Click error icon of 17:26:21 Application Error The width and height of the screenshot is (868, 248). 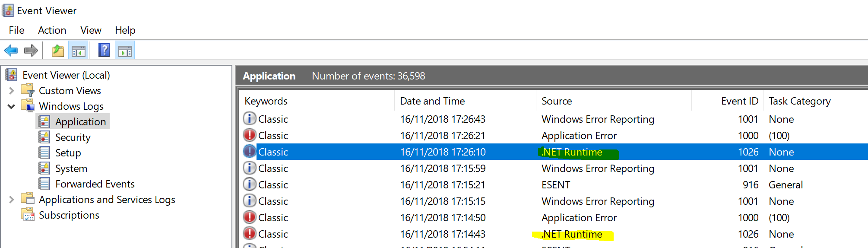249,135
